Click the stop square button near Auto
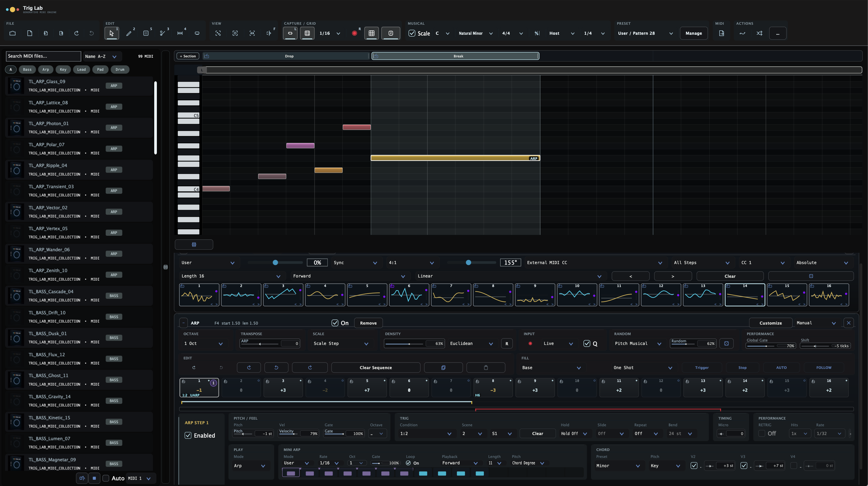This screenshot has height=486, width=868. (x=94, y=478)
